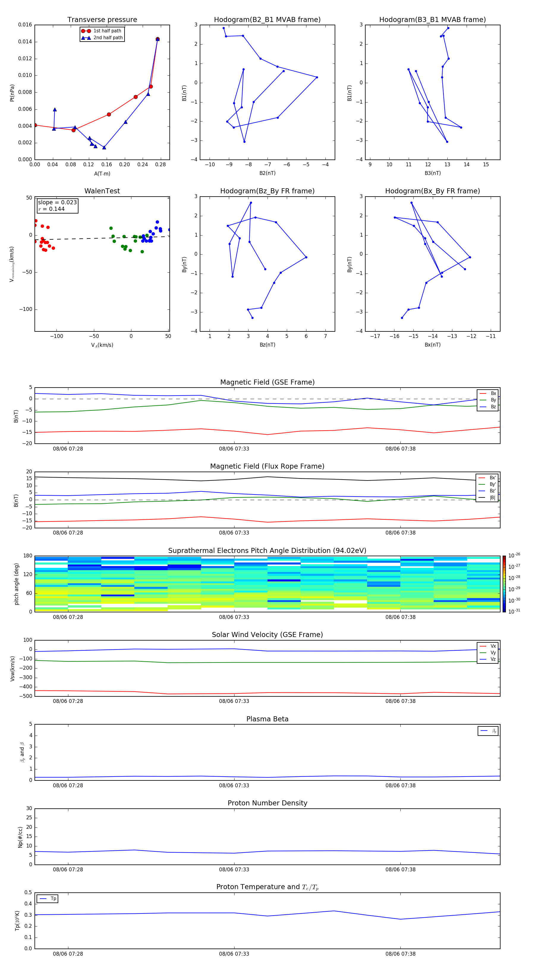Click the "r = 0.144" annotation
This screenshot has height=980, width=535.
click(x=51, y=209)
